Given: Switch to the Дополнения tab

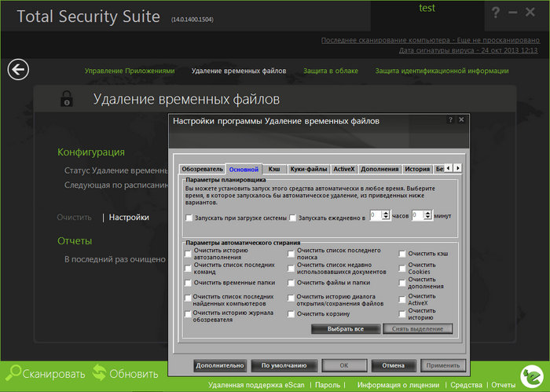Looking at the screenshot, I should tap(379, 169).
